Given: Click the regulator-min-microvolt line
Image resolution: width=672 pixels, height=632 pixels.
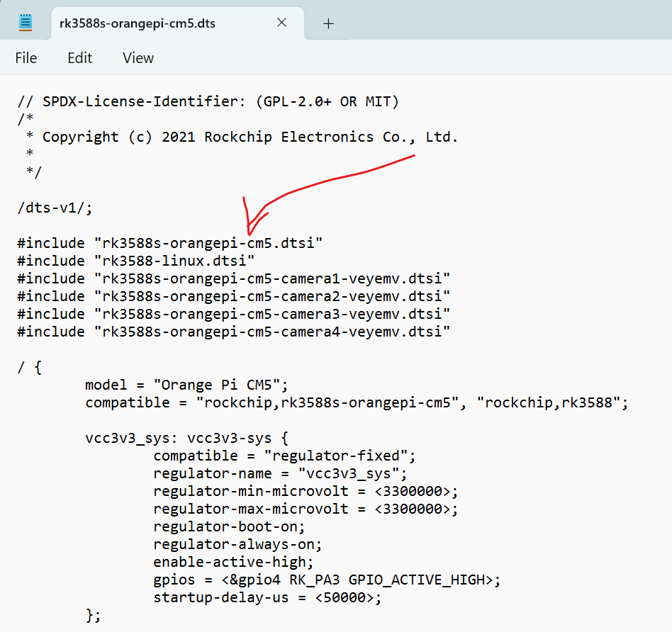Looking at the screenshot, I should pyautogui.click(x=306, y=491).
